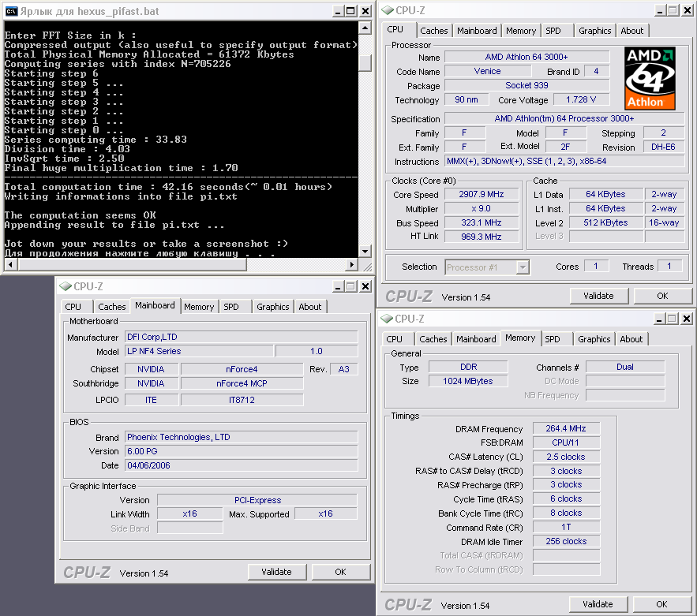The width and height of the screenshot is (697, 616).
Task: Open Graphics tab in Mainboard CPU-Z window
Action: (x=273, y=307)
